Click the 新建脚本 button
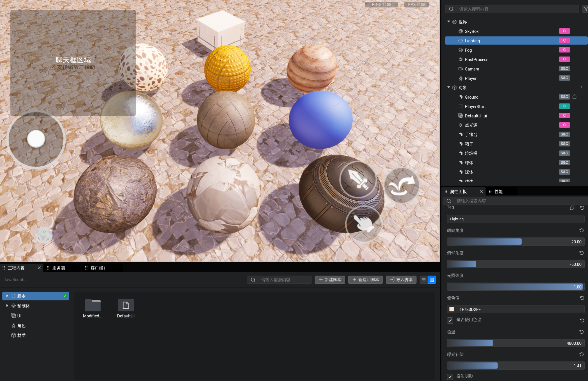Image resolution: width=588 pixels, height=381 pixels. (x=330, y=280)
